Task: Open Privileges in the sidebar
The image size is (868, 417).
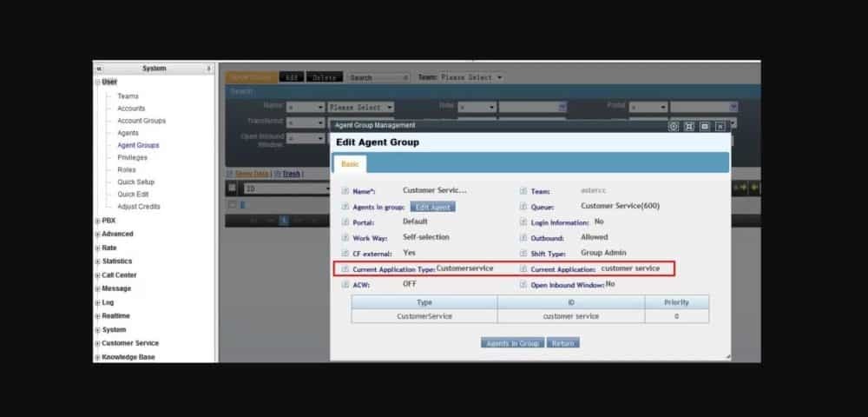Action: [x=132, y=157]
